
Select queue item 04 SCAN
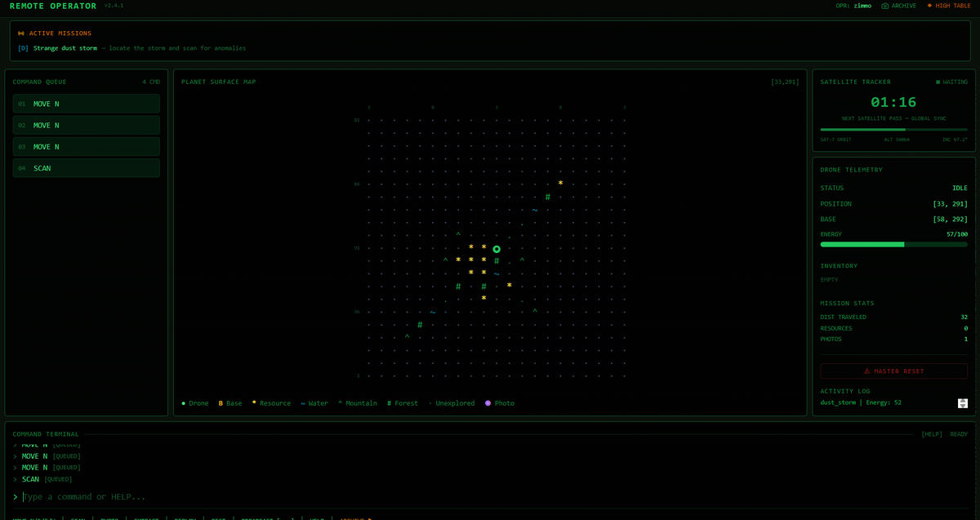tap(87, 168)
